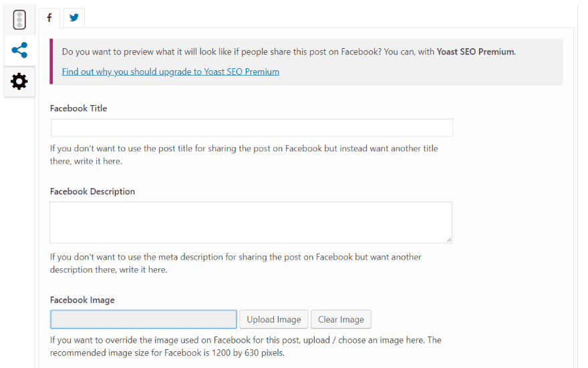588x368 pixels.
Task: Click the Facebook Title label
Action: (x=78, y=108)
